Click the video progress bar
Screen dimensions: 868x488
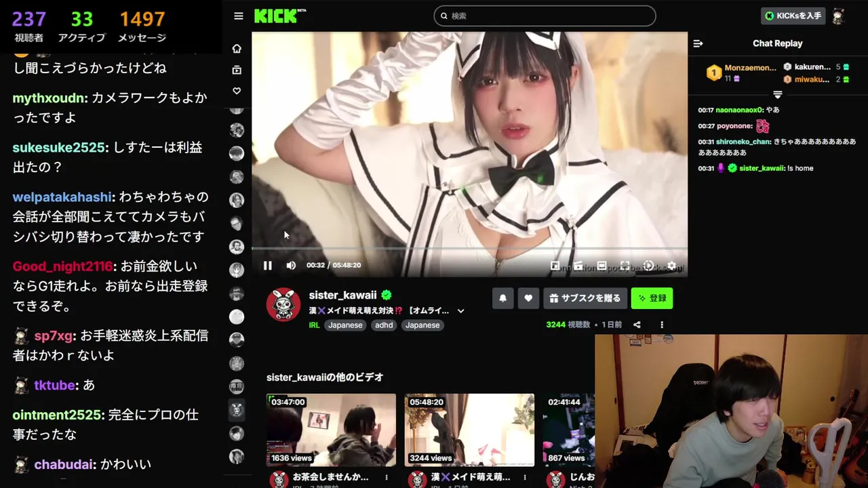(469, 249)
